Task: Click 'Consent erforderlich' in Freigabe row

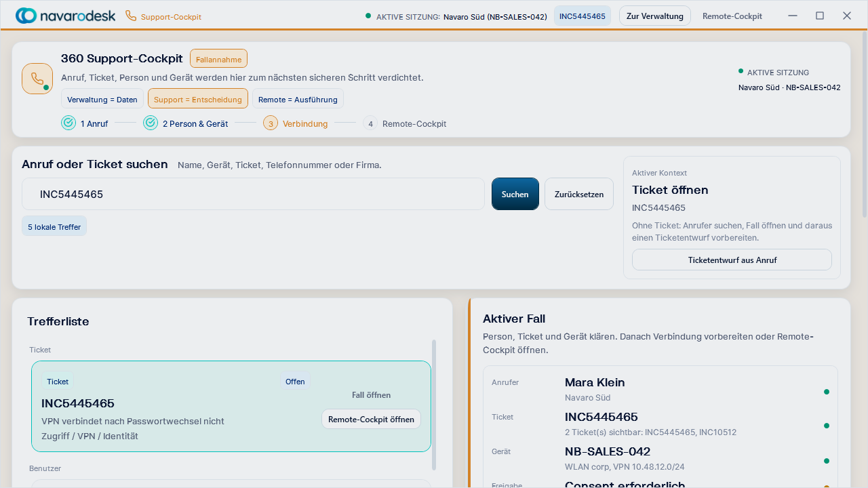Action: [625, 484]
